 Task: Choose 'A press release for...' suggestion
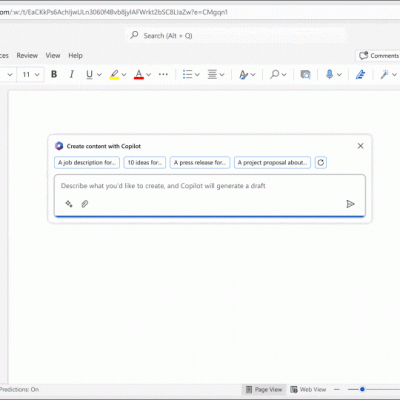[x=200, y=163]
